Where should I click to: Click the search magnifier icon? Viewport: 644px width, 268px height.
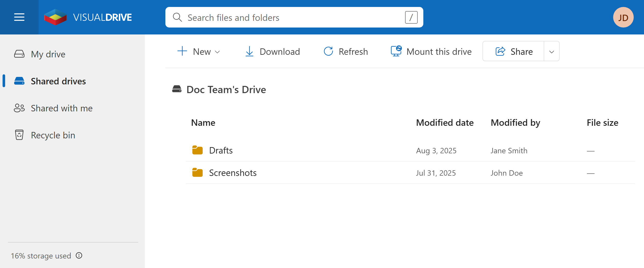pyautogui.click(x=177, y=17)
